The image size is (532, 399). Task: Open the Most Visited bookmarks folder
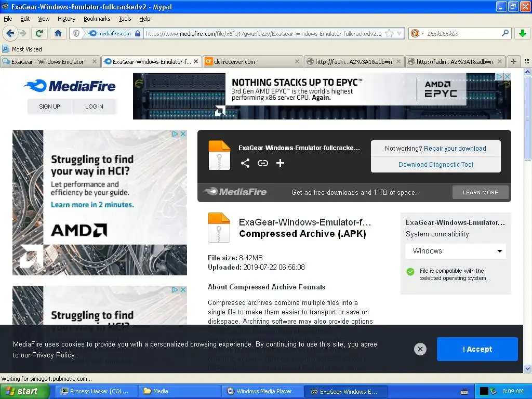tap(22, 49)
